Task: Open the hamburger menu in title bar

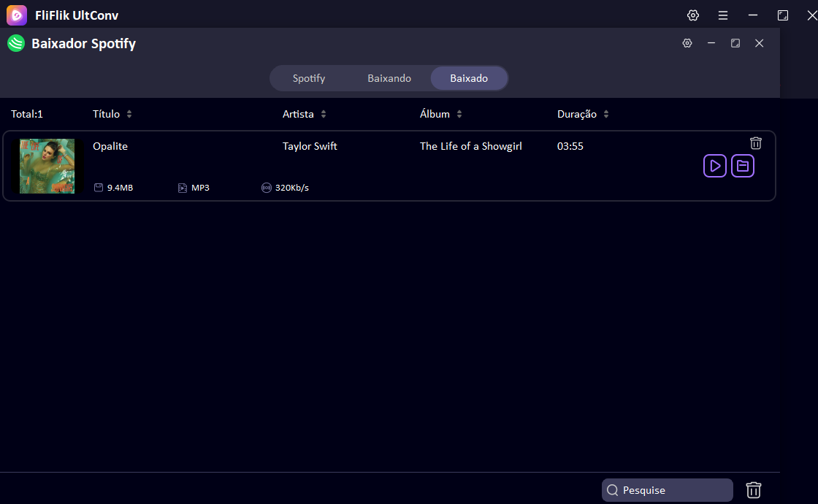Action: point(722,15)
